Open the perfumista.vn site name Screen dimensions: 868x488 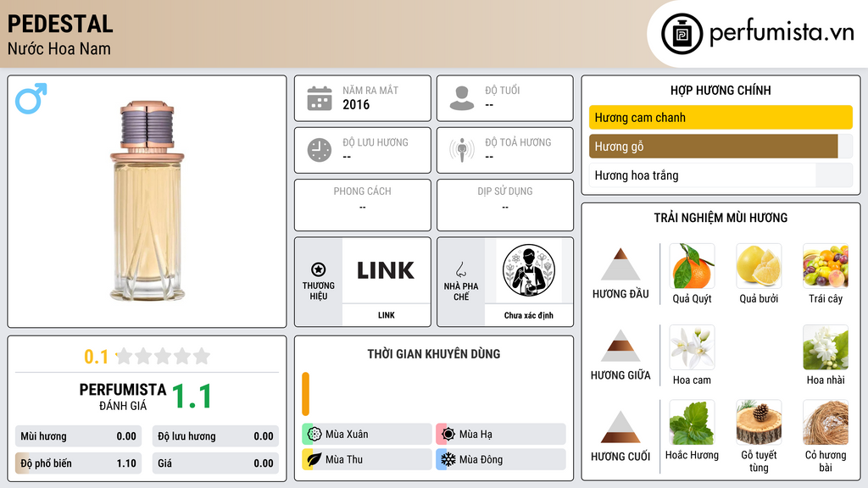782,32
